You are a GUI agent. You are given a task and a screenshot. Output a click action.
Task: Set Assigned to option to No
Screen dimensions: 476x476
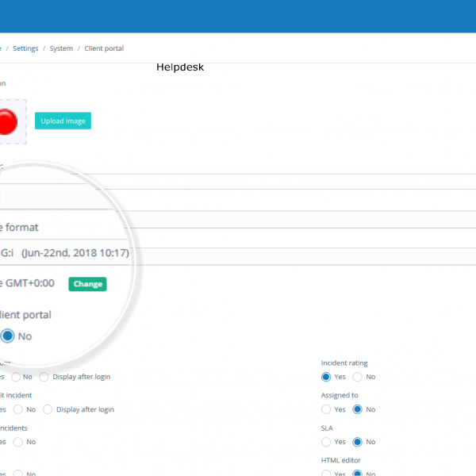[x=357, y=409]
